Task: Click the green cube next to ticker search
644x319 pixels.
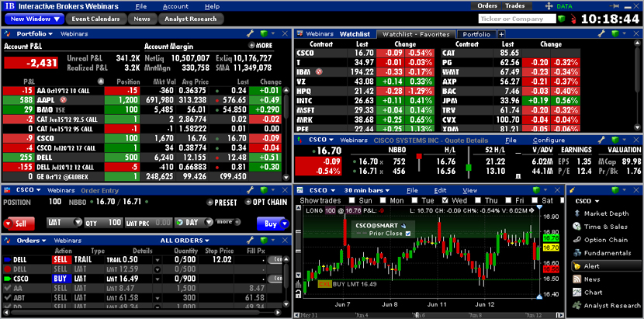Action: coord(562,19)
